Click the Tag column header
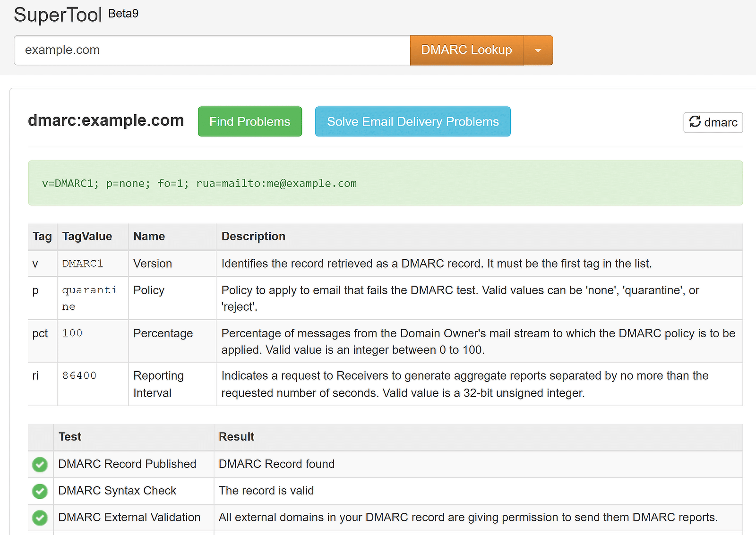756x535 pixels. [42, 236]
